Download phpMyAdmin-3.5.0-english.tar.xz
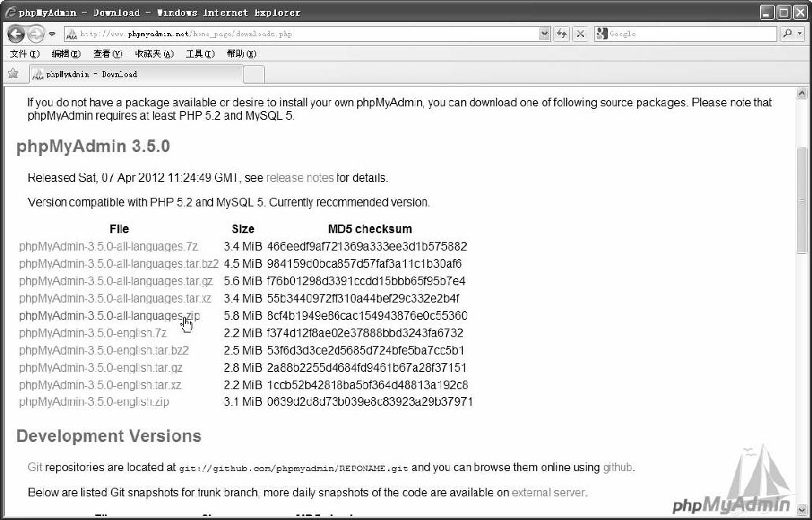 coord(100,385)
